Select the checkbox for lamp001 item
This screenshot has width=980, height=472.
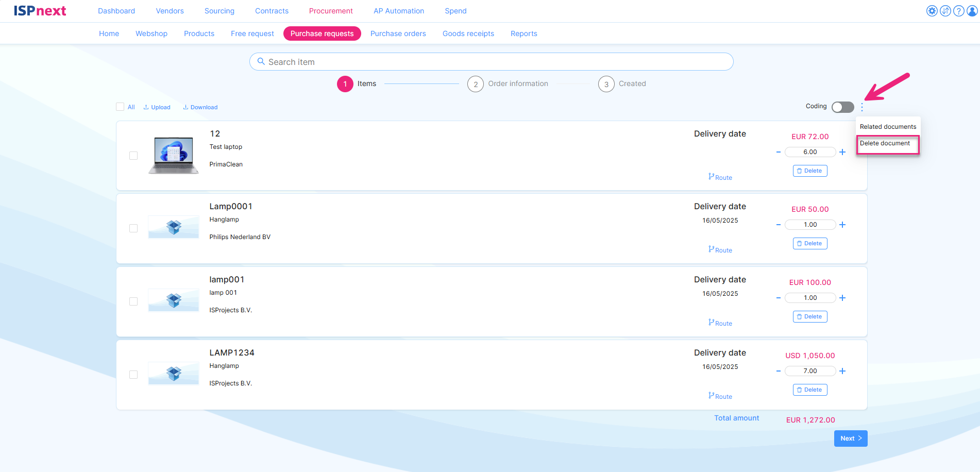133,301
